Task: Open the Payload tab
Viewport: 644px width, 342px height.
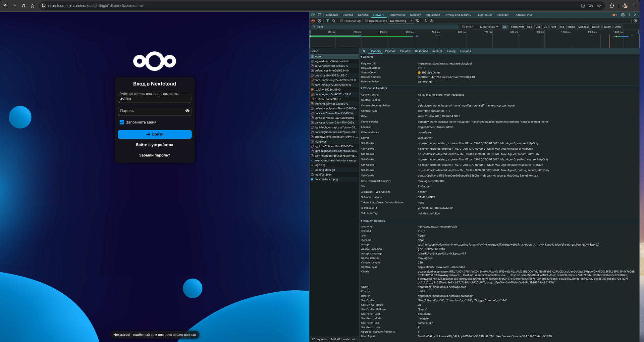Action: pos(390,51)
